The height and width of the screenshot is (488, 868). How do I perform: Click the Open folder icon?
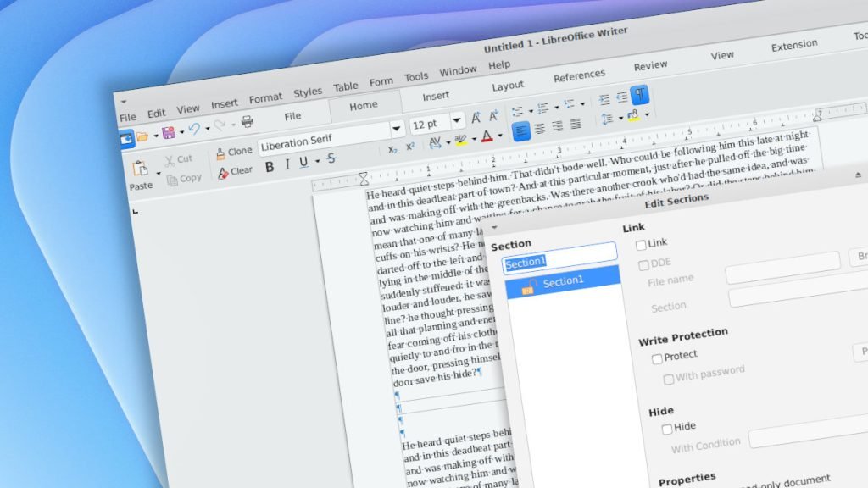pyautogui.click(x=142, y=136)
